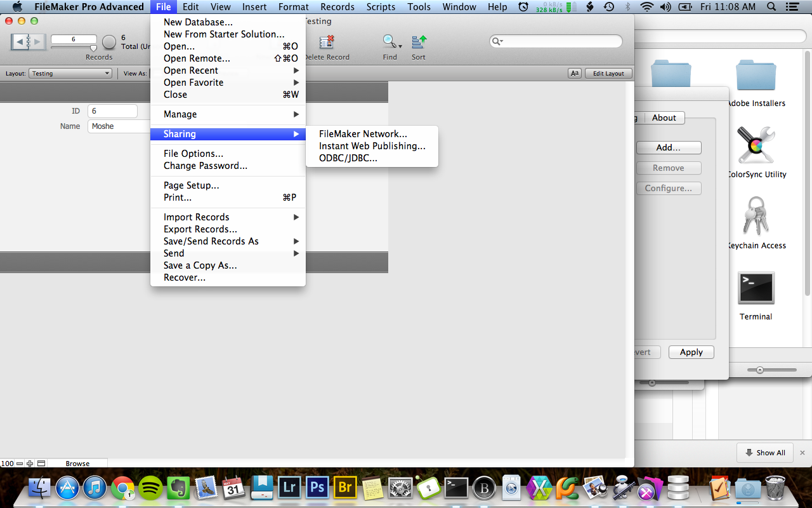Select File Options... menu item

(228, 154)
